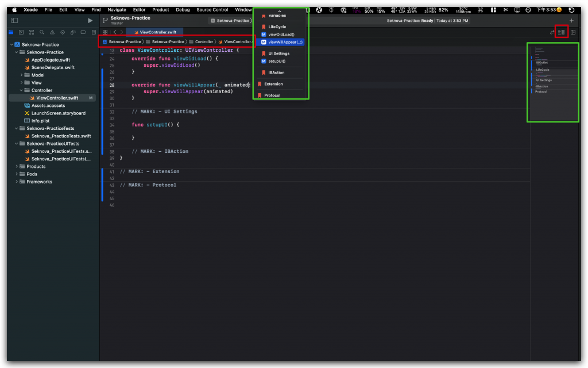Image resolution: width=588 pixels, height=368 pixels.
Task: Toggle the navigator sidebar visibility
Action: click(x=14, y=20)
